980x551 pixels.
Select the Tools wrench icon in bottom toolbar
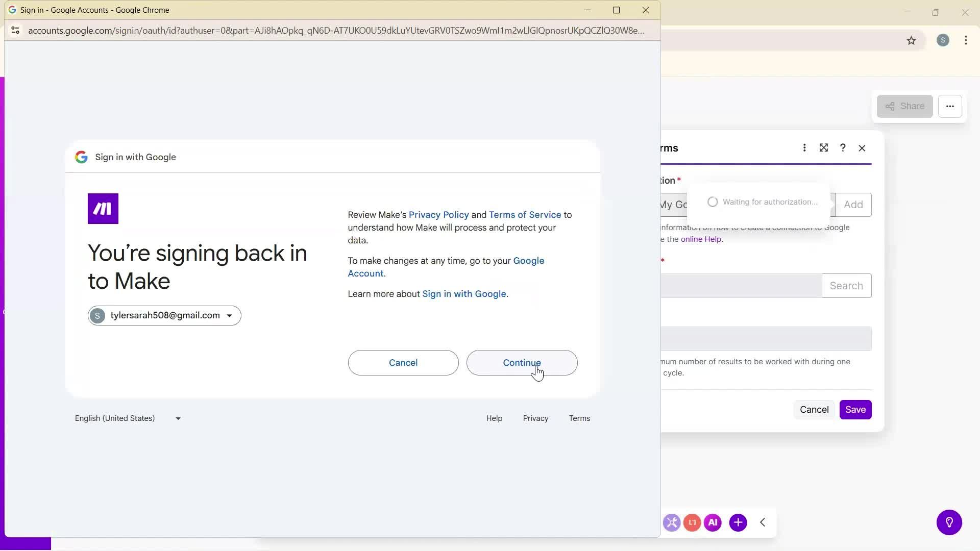[672, 522]
